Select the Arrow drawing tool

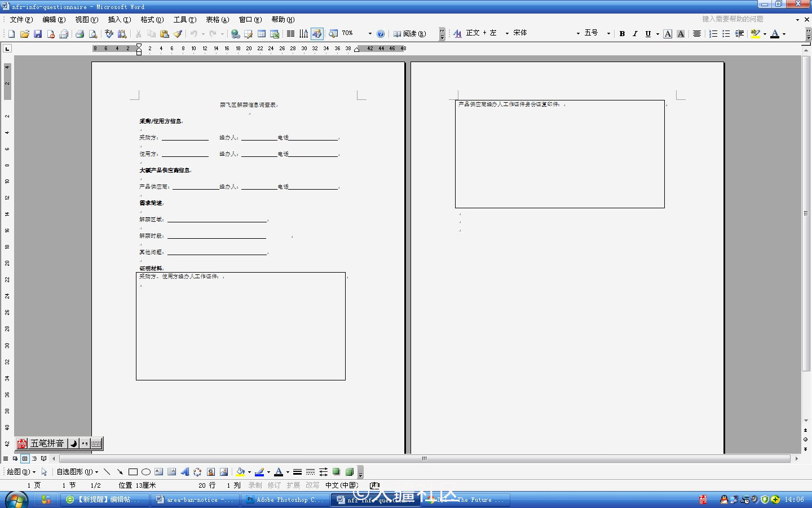(x=120, y=472)
